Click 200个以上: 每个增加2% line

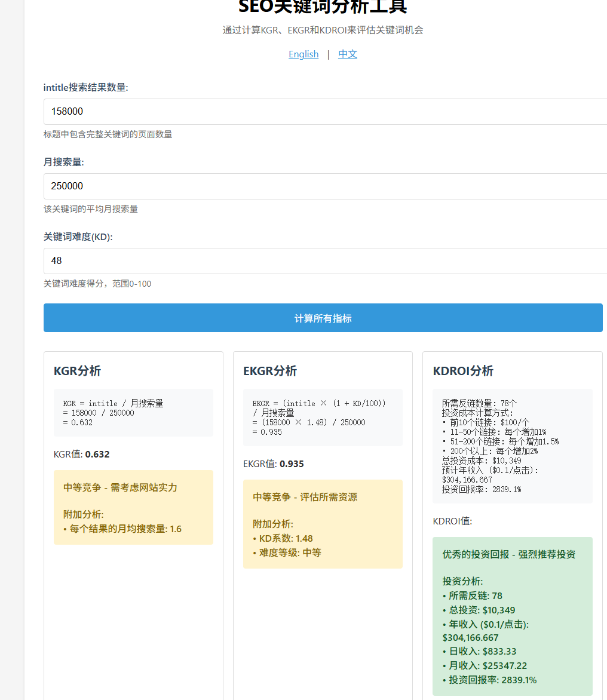click(x=490, y=452)
